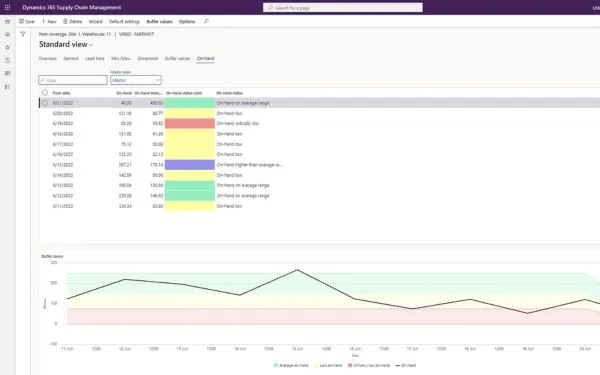This screenshot has height=375, width=600.
Task: Select the 6/16/2022 date cell
Action: (x=63, y=155)
